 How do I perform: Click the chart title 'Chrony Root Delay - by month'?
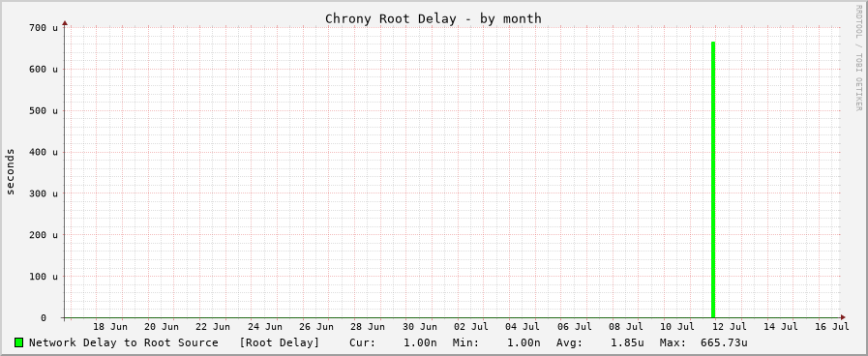(433, 18)
